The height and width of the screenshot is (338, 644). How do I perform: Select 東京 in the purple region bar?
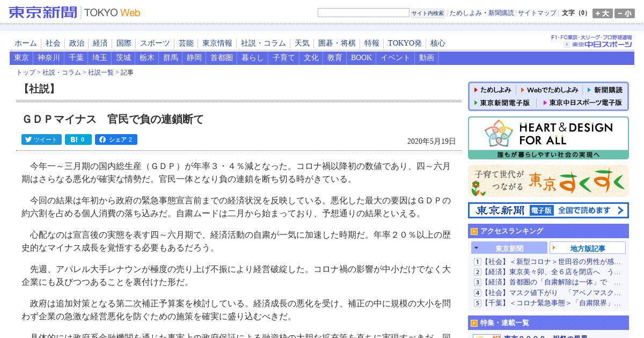pyautogui.click(x=21, y=58)
